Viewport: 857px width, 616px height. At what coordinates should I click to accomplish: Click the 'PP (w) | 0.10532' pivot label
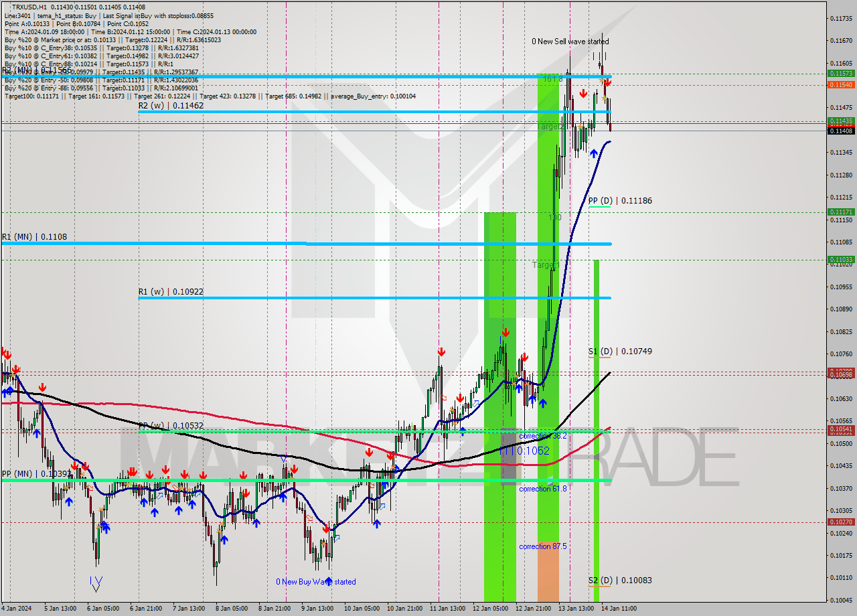(171, 426)
